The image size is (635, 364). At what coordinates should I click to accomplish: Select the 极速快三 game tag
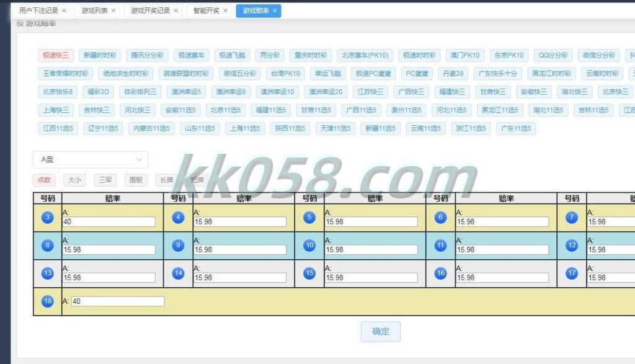[56, 55]
